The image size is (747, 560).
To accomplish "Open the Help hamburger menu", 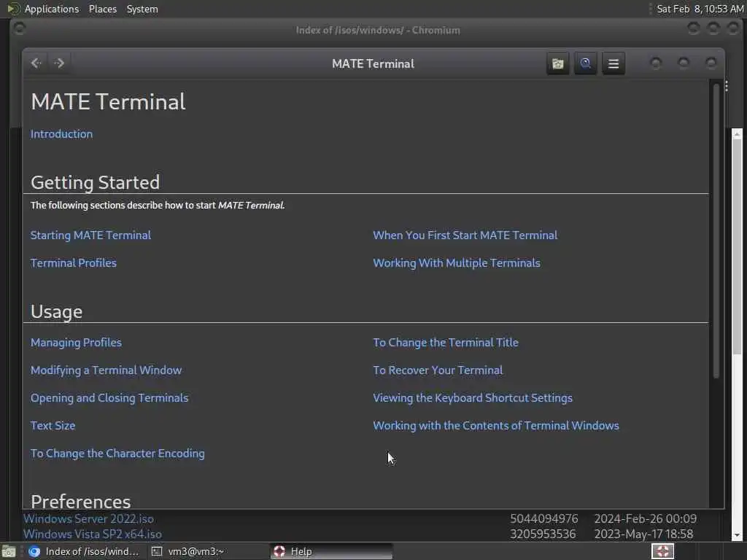I will (x=614, y=63).
